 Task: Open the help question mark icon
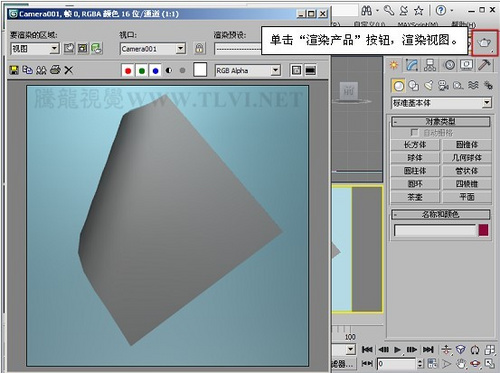pyautogui.click(x=441, y=11)
